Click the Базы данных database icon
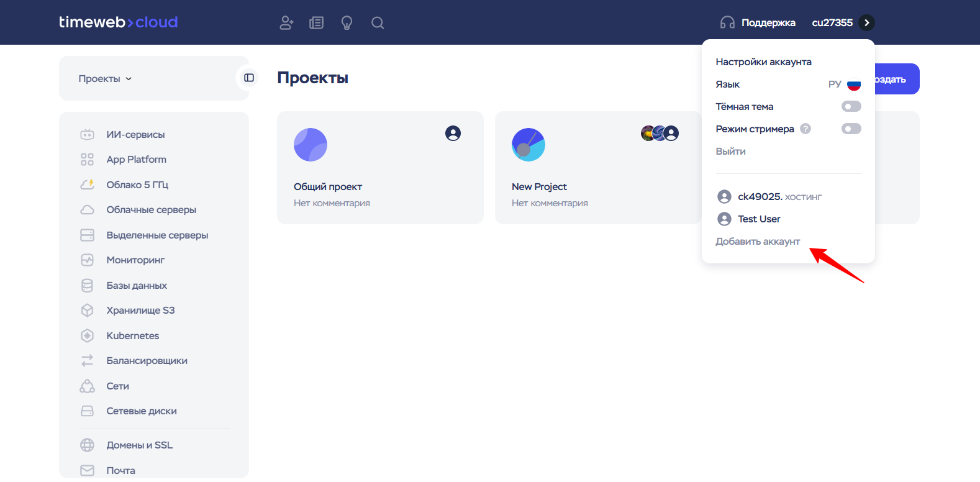980x482 pixels. pyautogui.click(x=88, y=285)
